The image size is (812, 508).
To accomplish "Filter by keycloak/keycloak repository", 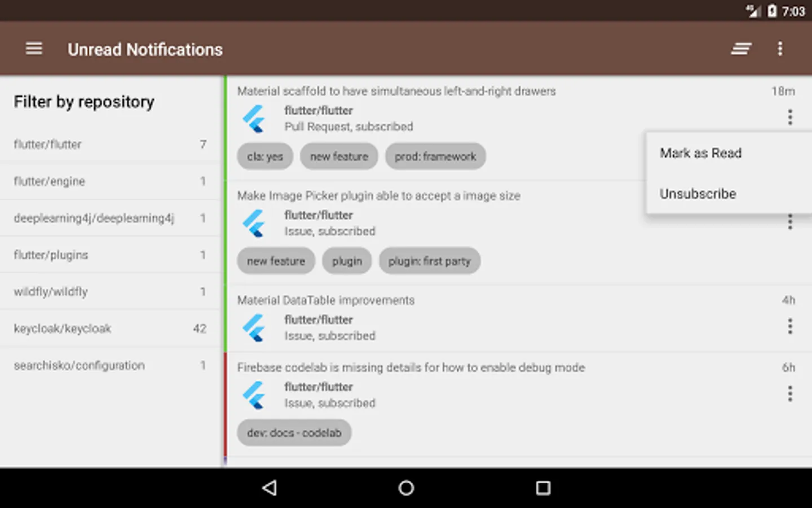I will click(x=111, y=329).
